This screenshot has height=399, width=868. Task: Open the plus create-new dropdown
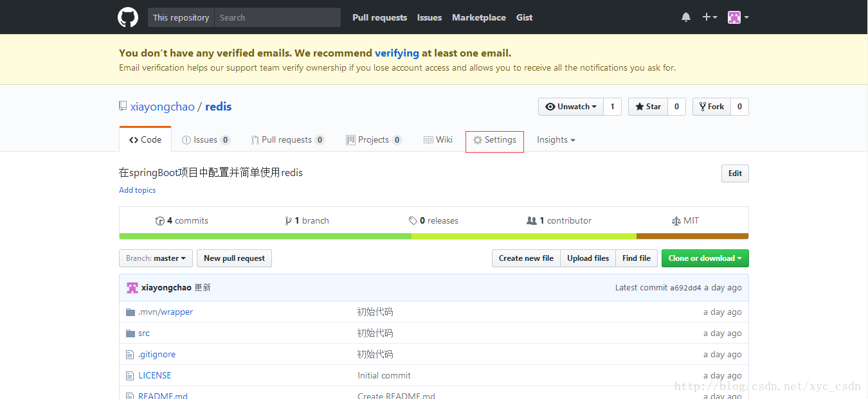(x=710, y=17)
